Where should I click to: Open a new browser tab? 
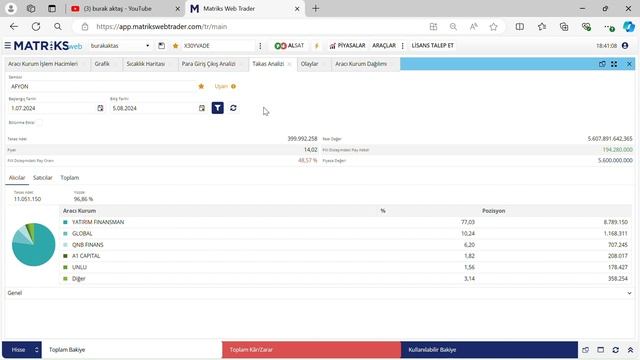(x=316, y=9)
